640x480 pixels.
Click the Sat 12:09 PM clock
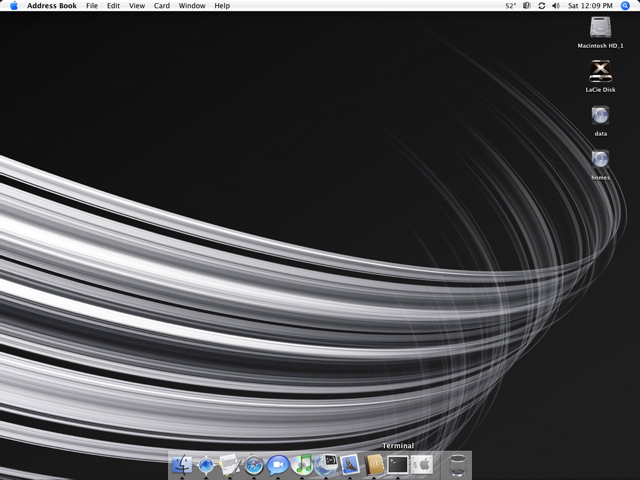coord(592,6)
